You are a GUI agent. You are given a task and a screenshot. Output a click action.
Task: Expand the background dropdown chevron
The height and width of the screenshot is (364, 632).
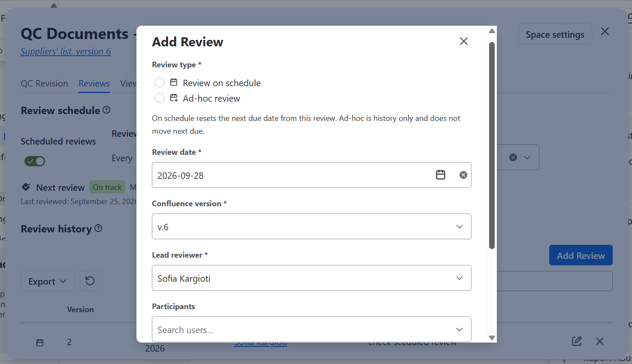[527, 157]
